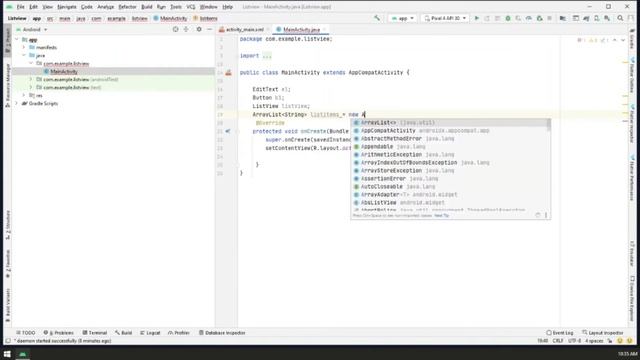This screenshot has width=640, height=360.
Task: Open the File menu
Action: 20,7
